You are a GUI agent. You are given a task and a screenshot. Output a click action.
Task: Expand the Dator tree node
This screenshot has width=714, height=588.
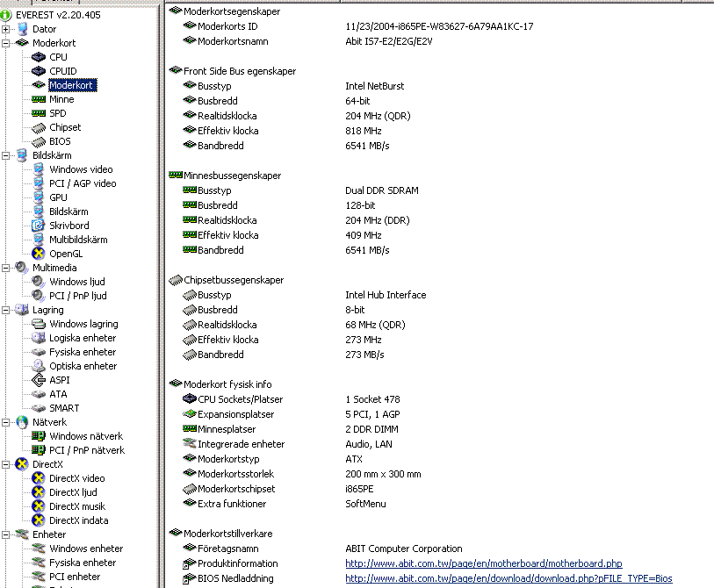5,29
